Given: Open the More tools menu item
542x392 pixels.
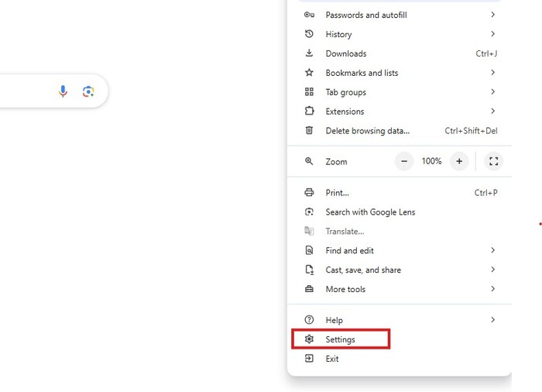Looking at the screenshot, I should point(400,289).
